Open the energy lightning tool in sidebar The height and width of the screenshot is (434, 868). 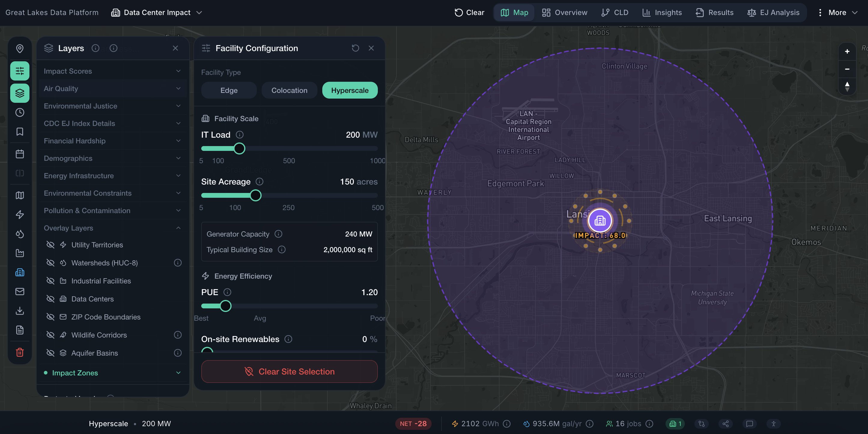coord(20,215)
